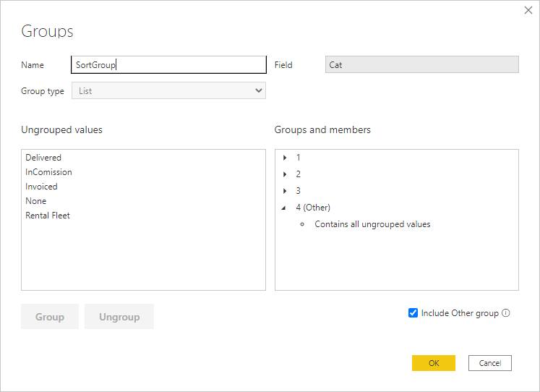Select group label 3 in the tree
The image size is (540, 392).
tap(299, 191)
